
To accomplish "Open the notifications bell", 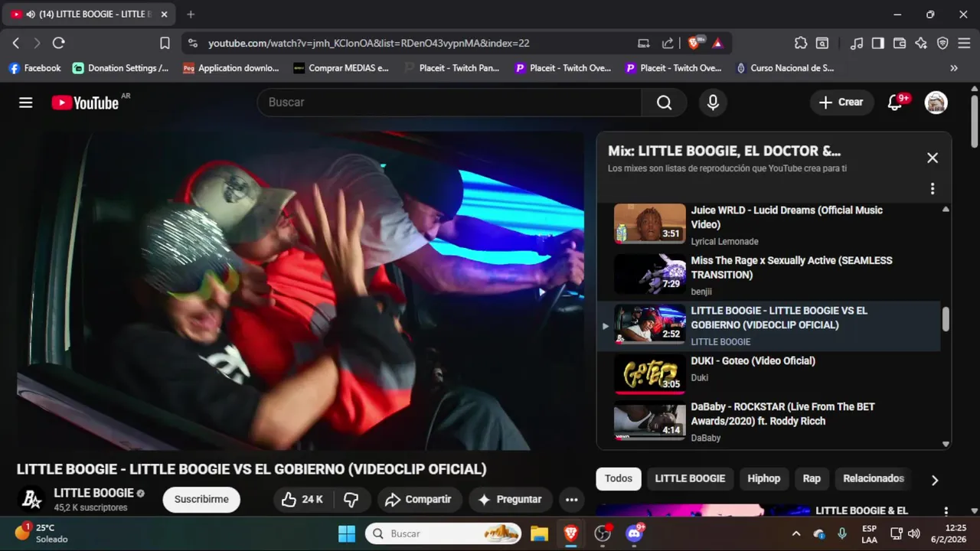I will pyautogui.click(x=894, y=103).
